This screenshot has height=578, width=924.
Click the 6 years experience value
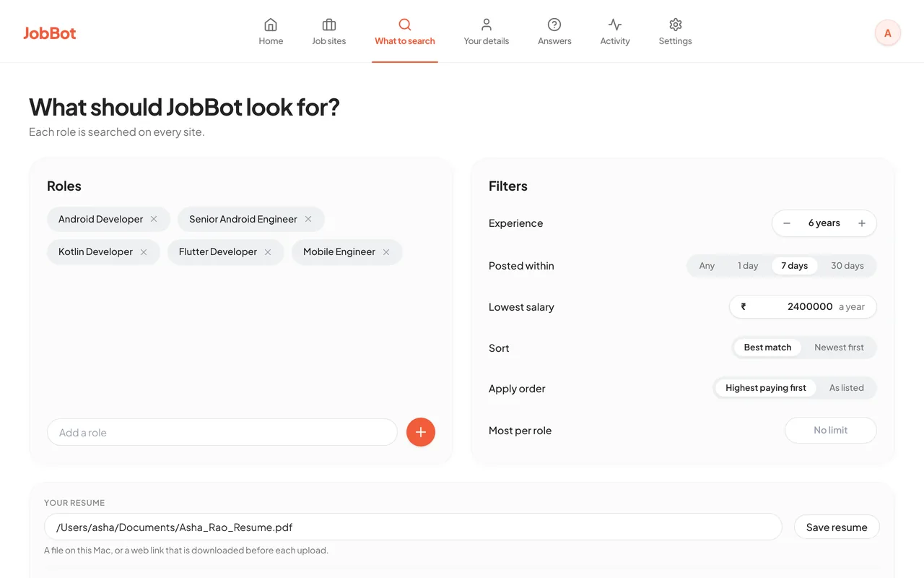click(x=824, y=223)
